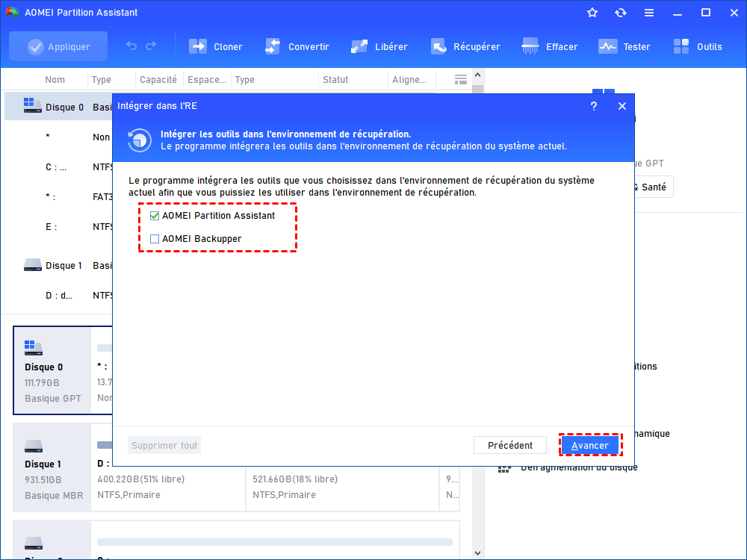Open the Libérer tool
Image resolution: width=747 pixels, height=560 pixels.
tap(379, 46)
